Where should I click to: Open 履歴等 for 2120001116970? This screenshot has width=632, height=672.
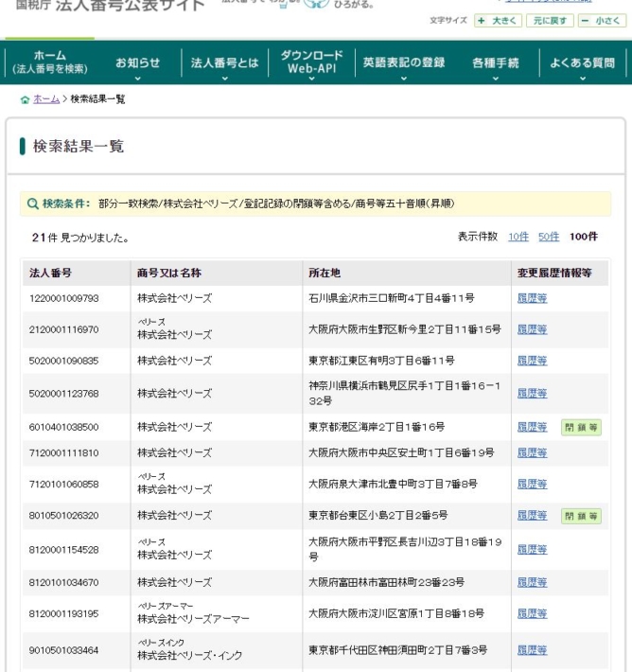[532, 329]
